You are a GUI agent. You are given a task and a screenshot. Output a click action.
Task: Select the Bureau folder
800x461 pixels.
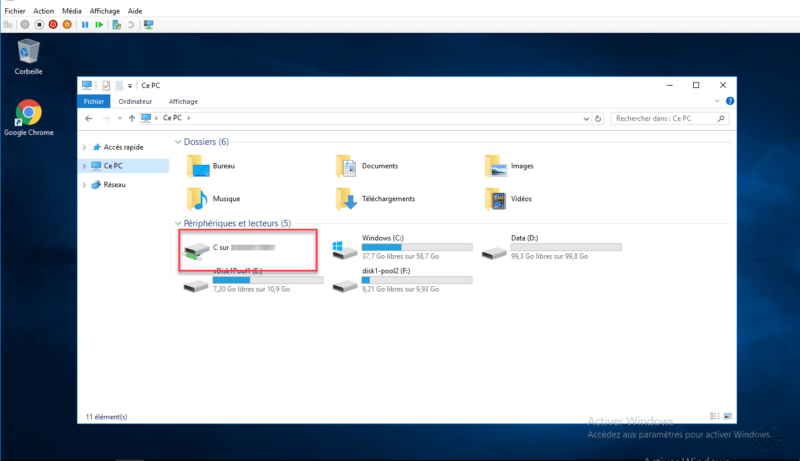(x=211, y=166)
